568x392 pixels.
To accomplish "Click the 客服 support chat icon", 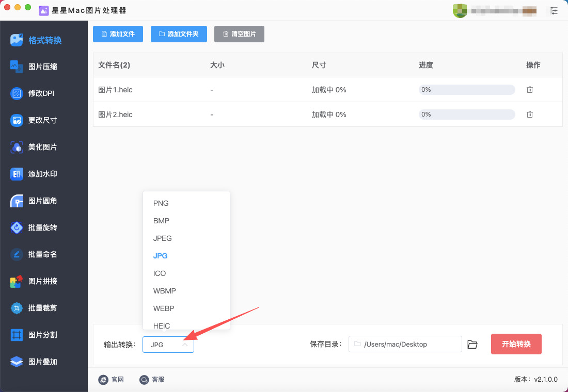I will coord(144,379).
